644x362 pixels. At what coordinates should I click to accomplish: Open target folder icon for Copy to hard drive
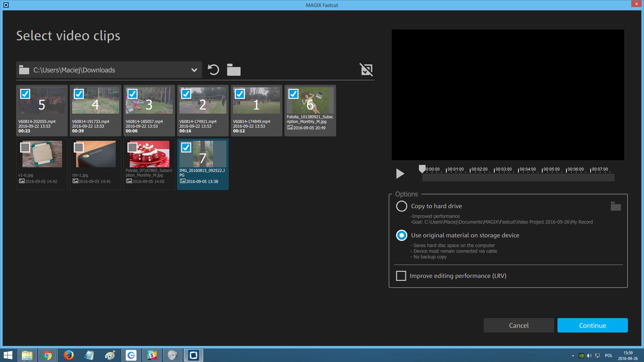(x=616, y=206)
